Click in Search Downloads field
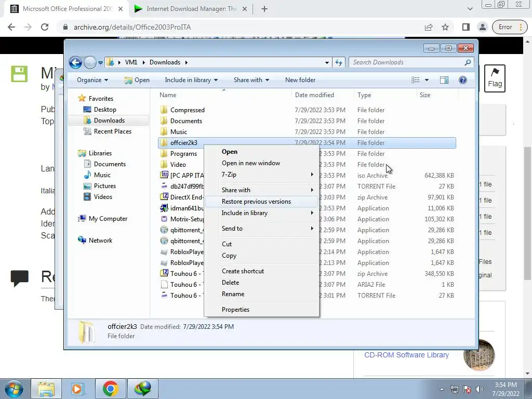The height and width of the screenshot is (399, 532). [406, 62]
